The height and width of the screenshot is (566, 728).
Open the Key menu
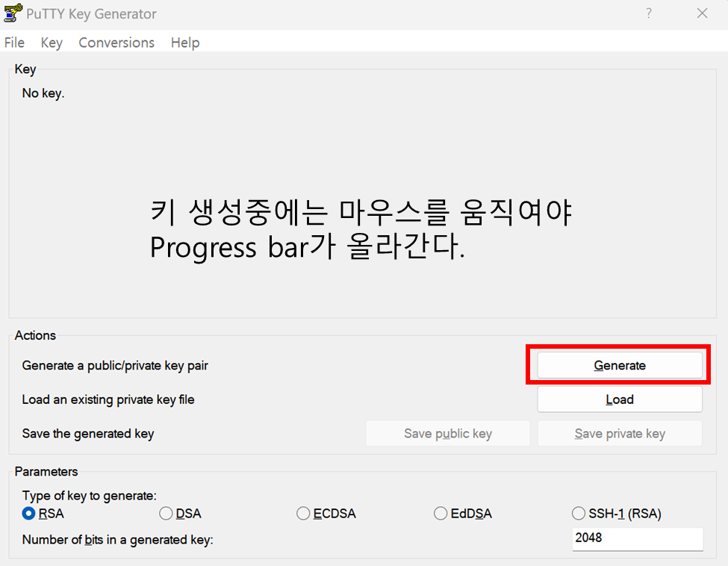(x=52, y=43)
